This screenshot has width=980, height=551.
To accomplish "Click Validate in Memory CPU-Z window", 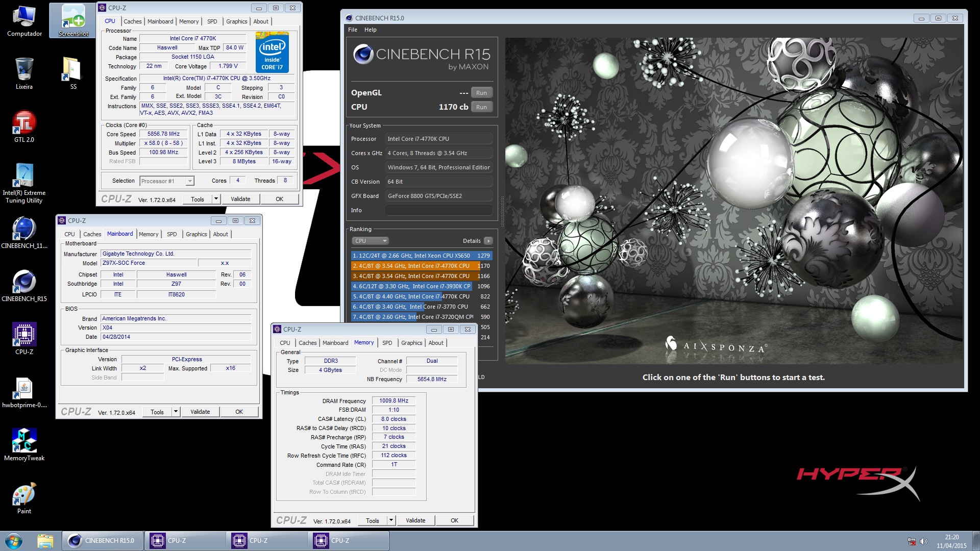I will pyautogui.click(x=415, y=520).
